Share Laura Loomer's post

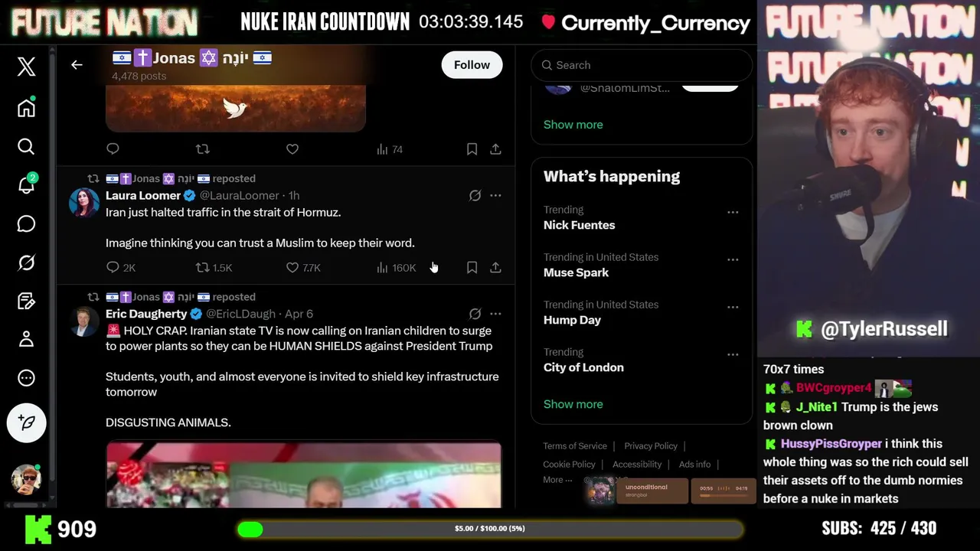pos(495,267)
